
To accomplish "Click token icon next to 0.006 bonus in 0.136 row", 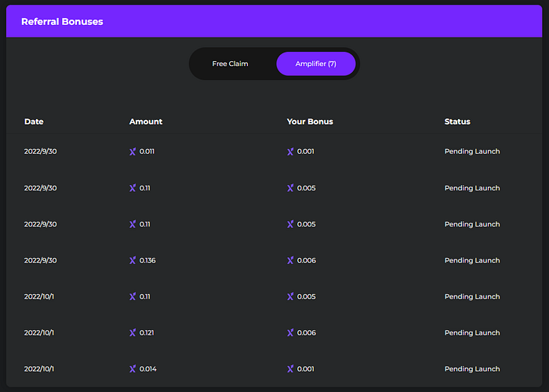I will tap(290, 260).
